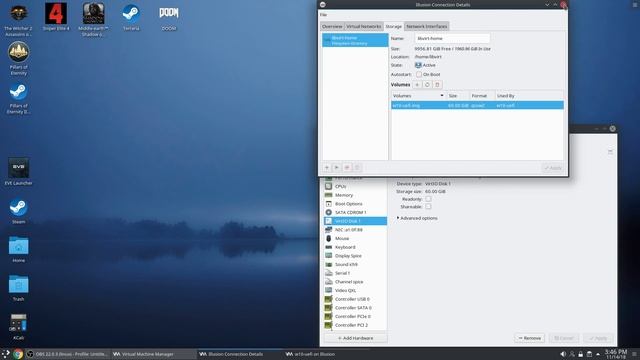This screenshot has width=640, height=360.
Task: Start the selected storage pool
Action: [337, 168]
